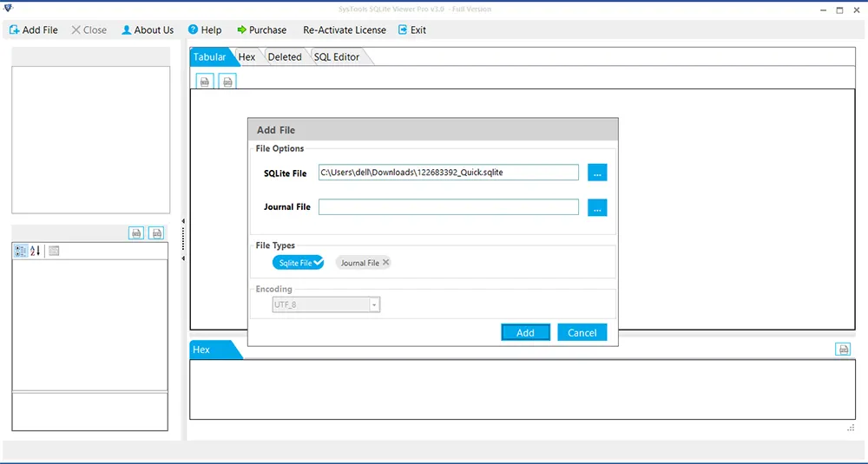868x464 pixels.
Task: Click the Close toolbar X icon
Action: 76,29
